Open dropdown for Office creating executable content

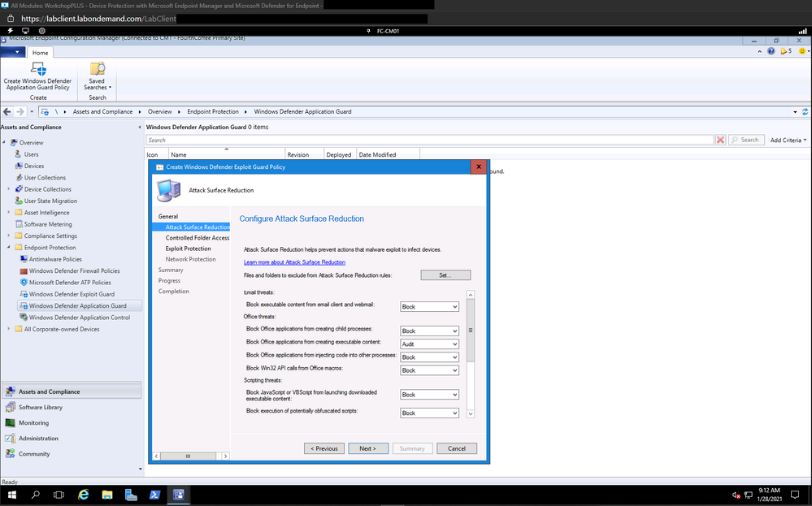point(429,344)
